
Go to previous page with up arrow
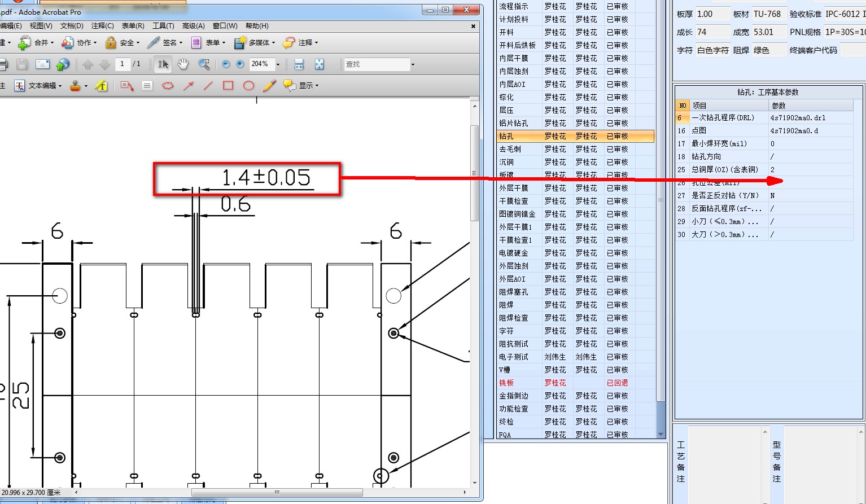(x=88, y=64)
